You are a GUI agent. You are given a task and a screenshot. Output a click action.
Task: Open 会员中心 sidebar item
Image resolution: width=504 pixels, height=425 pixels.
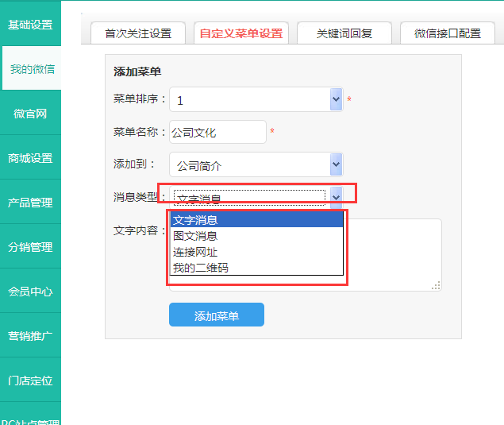coord(30,292)
